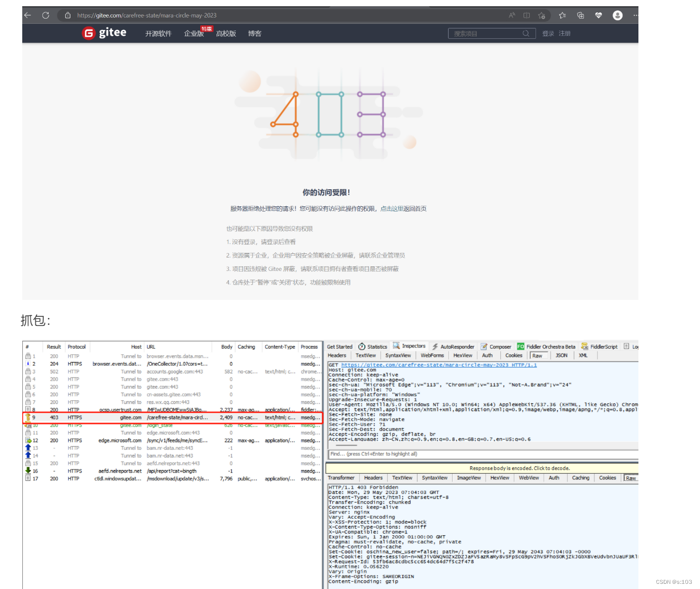Viewport: 700px width, 589px height.
Task: Click the 注册 register link
Action: [564, 34]
